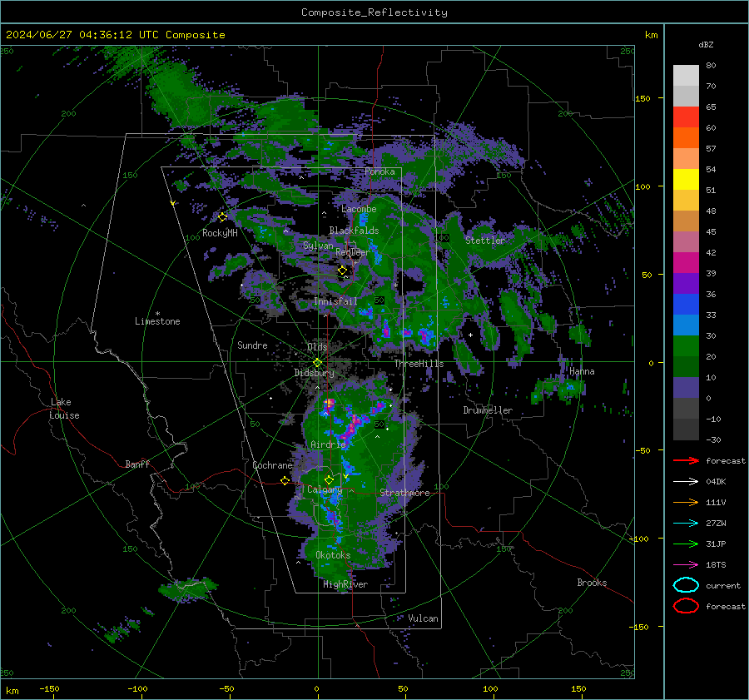Click the yellow diamond marker near RedDeer
Image resolution: width=749 pixels, height=700 pixels.
[x=342, y=271]
